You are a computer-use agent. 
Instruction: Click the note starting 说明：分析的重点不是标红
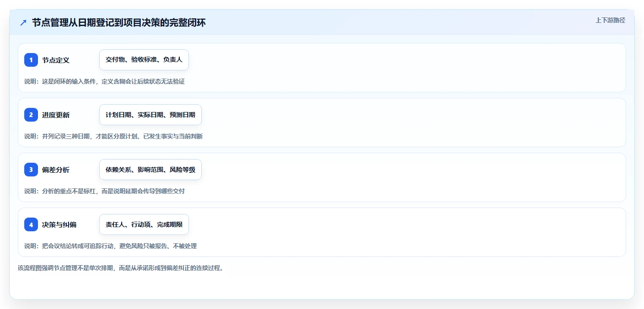(105, 191)
